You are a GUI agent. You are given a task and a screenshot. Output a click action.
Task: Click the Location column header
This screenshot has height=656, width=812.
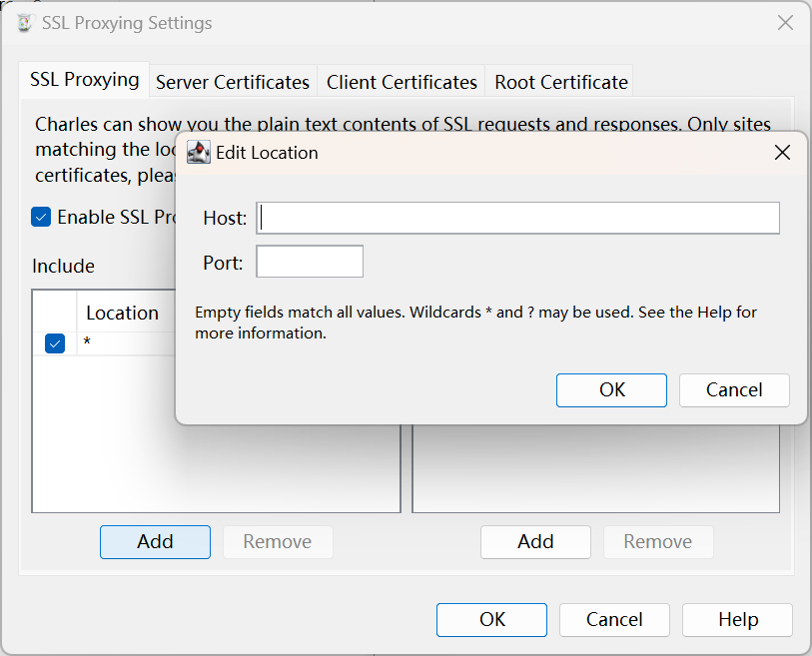[122, 313]
